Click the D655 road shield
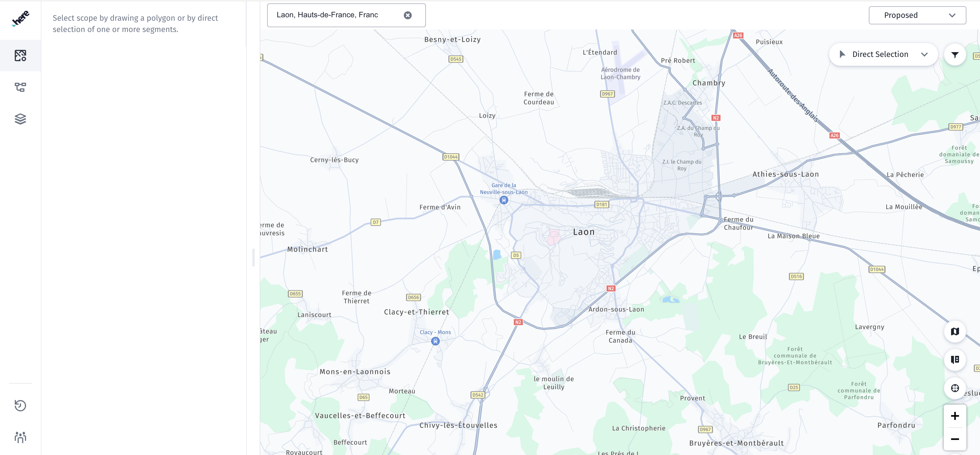 coord(295,294)
